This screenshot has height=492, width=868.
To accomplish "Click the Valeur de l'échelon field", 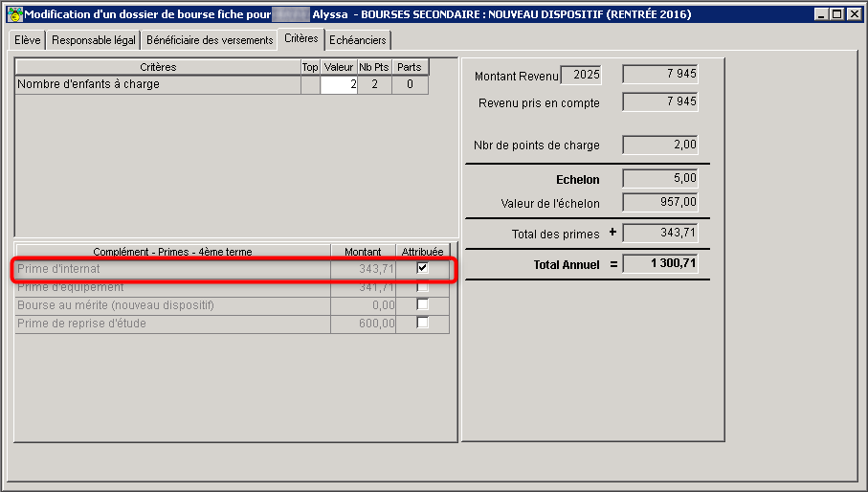I will point(660,202).
